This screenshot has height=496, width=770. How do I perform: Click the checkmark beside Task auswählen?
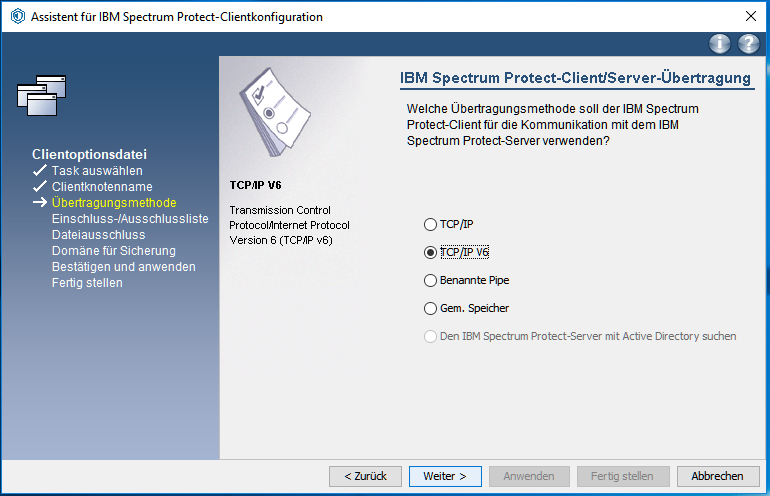40,171
